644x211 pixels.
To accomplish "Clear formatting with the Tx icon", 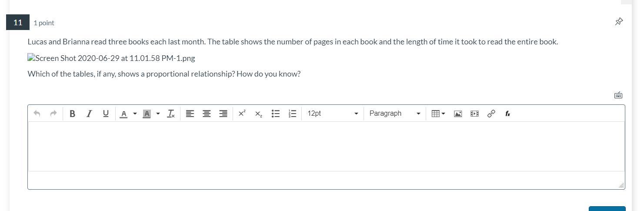I will [x=171, y=114].
